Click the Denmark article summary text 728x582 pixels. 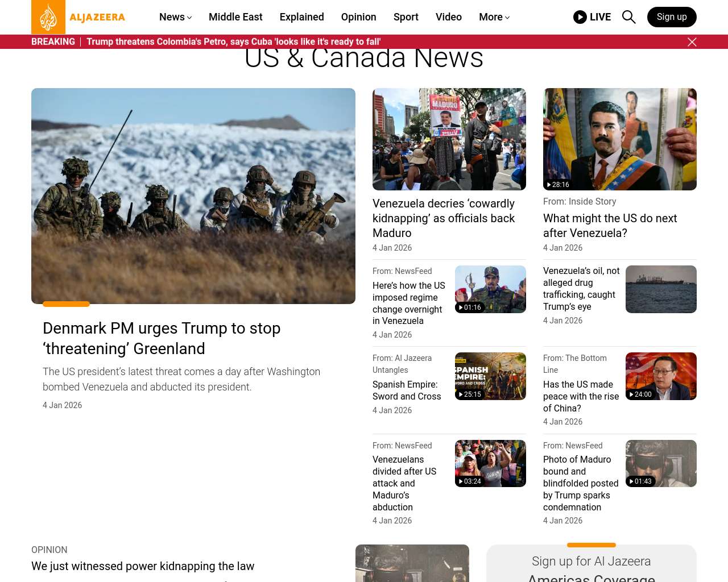tap(181, 379)
